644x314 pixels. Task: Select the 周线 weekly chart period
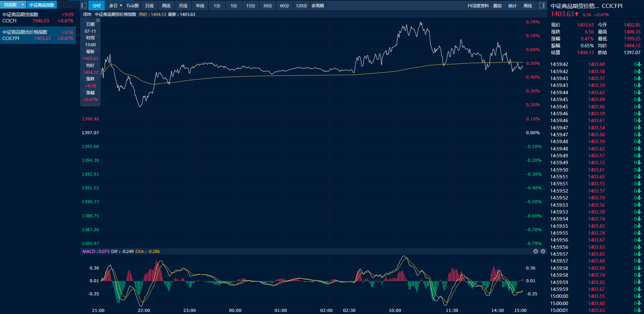[x=166, y=6]
